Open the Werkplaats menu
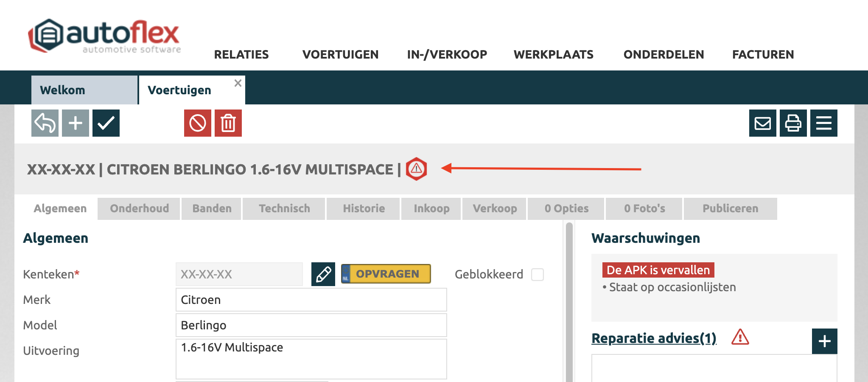This screenshot has width=868, height=382. [x=553, y=54]
